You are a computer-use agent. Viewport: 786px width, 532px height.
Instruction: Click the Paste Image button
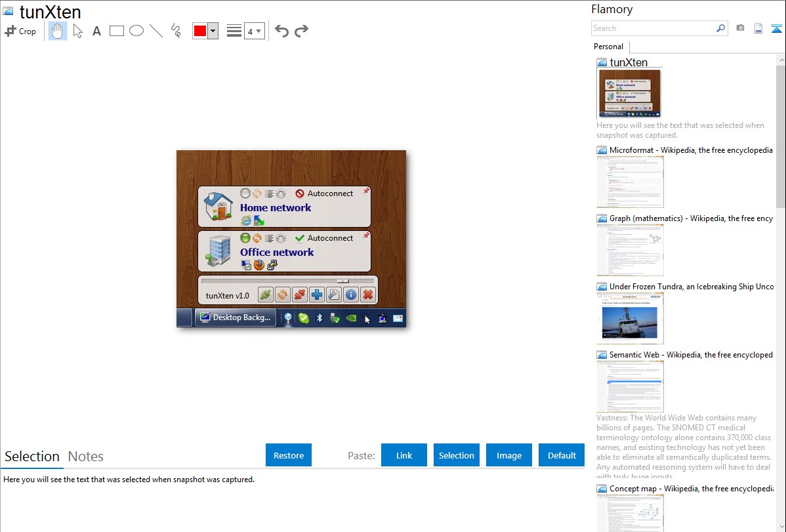pyautogui.click(x=509, y=455)
